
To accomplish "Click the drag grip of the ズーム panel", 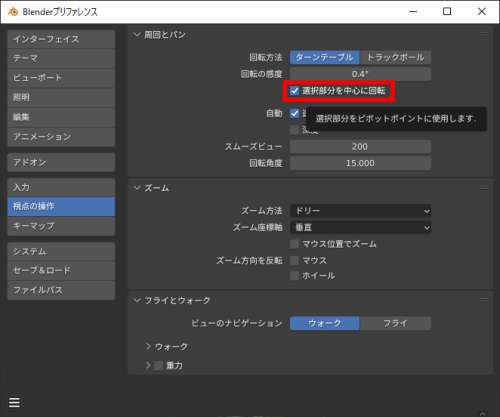I will [484, 188].
